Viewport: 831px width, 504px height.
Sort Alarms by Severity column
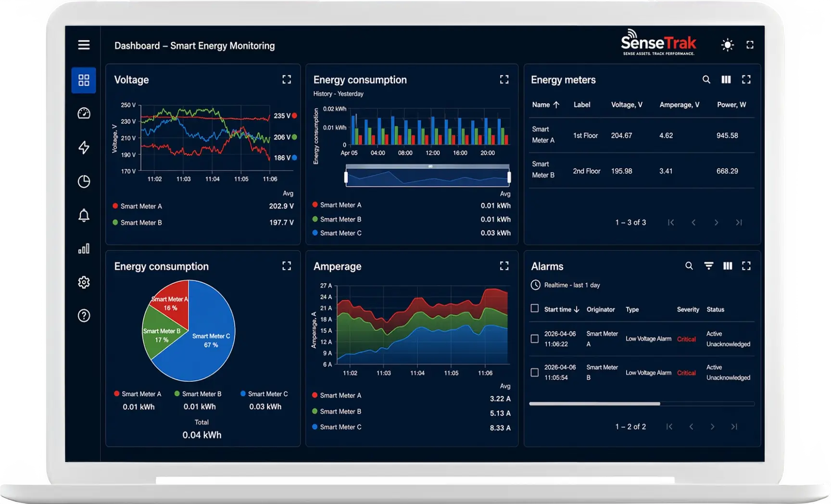click(688, 309)
